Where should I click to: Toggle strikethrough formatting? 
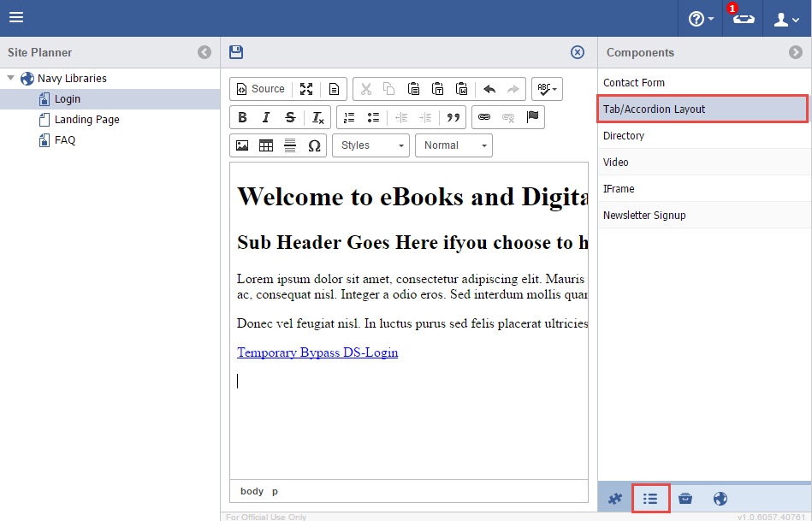pyautogui.click(x=290, y=117)
